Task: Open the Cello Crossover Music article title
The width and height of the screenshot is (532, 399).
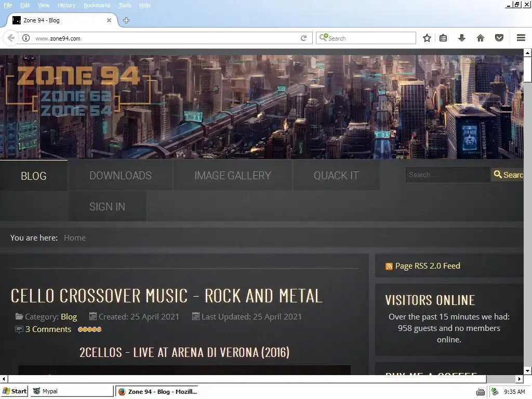Action: coord(167,296)
